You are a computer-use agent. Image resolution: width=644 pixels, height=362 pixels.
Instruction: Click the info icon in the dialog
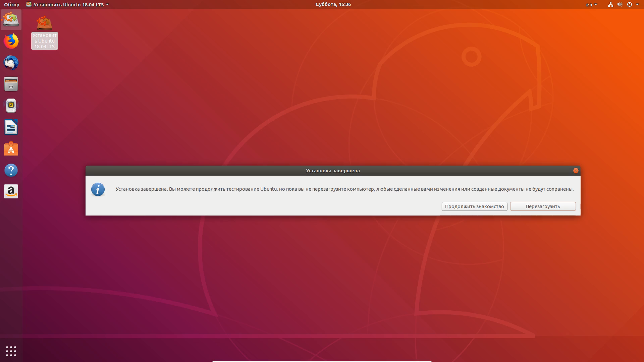(x=98, y=189)
